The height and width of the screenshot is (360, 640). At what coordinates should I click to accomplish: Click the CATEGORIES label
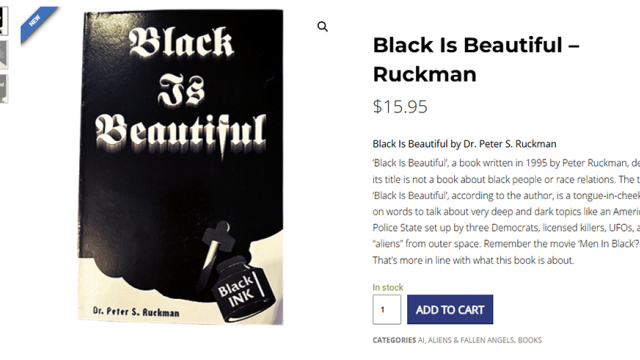point(394,340)
